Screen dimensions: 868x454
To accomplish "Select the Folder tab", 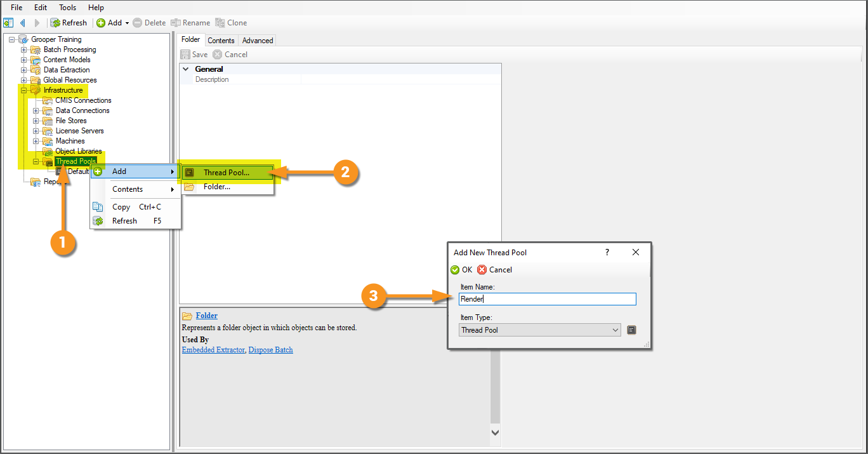I will [x=191, y=39].
